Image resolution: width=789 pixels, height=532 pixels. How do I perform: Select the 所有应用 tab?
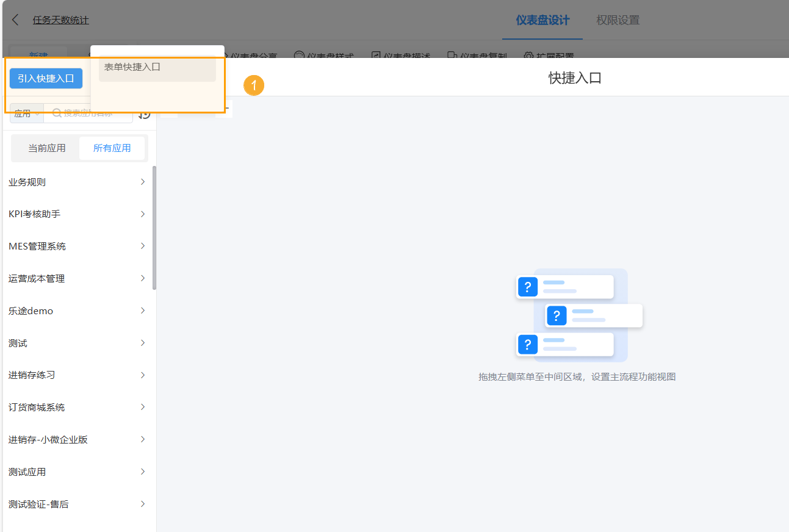pos(112,148)
